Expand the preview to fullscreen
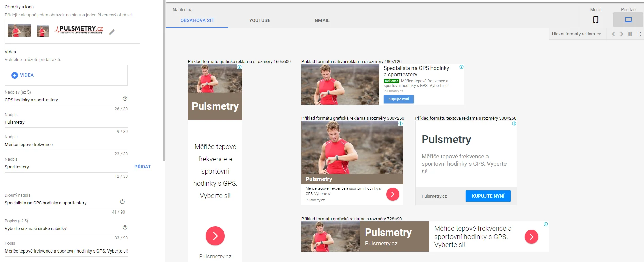Image resolution: width=644 pixels, height=262 pixels. point(639,34)
